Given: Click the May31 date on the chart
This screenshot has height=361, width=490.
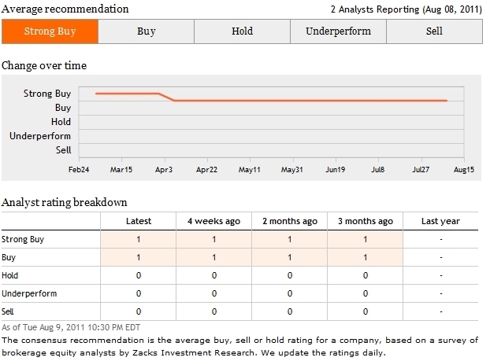Looking at the screenshot, I should pyautogui.click(x=292, y=170).
